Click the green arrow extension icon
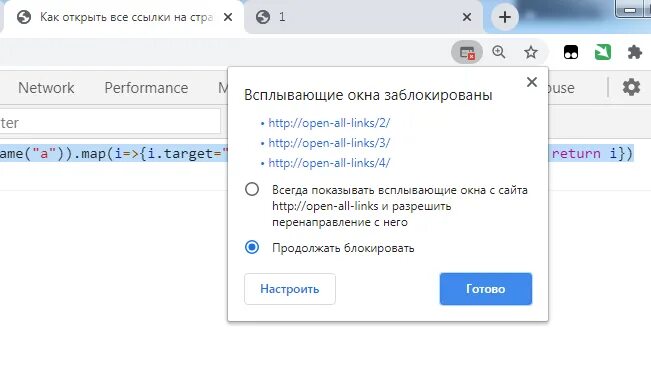Image resolution: width=651 pixels, height=371 pixels. click(603, 52)
